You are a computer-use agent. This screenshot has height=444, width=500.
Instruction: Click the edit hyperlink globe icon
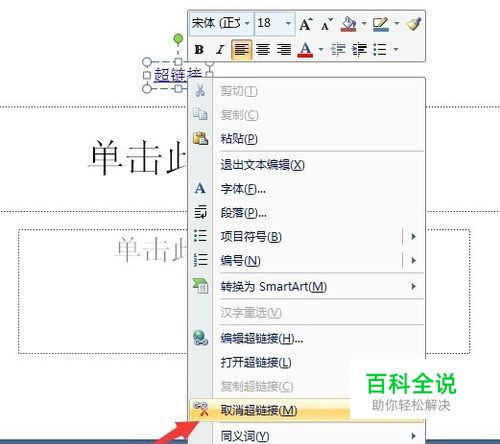(200, 338)
